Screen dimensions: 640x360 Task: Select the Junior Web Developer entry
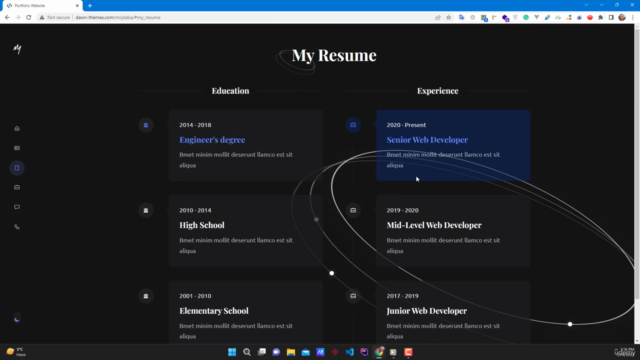tap(453, 312)
